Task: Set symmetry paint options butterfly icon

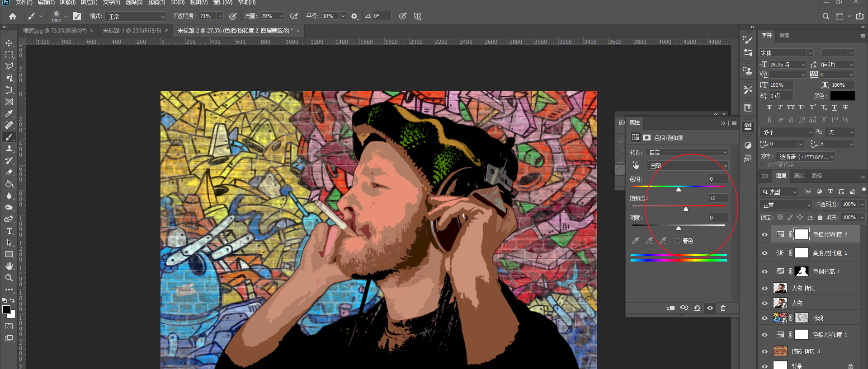Action: pos(417,16)
